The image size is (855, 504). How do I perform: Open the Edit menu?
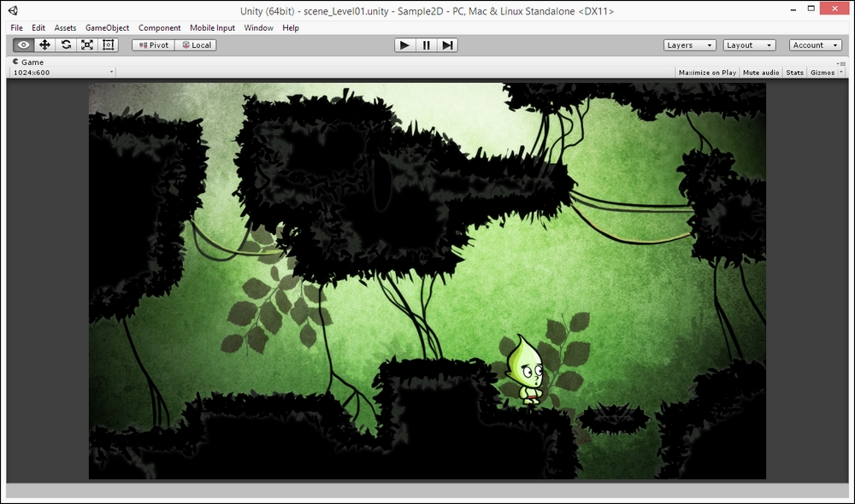[x=38, y=28]
